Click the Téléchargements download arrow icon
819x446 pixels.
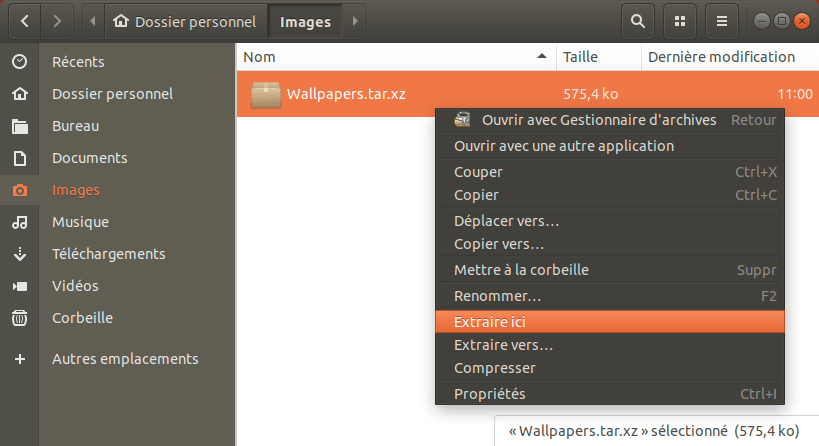pyautogui.click(x=20, y=254)
